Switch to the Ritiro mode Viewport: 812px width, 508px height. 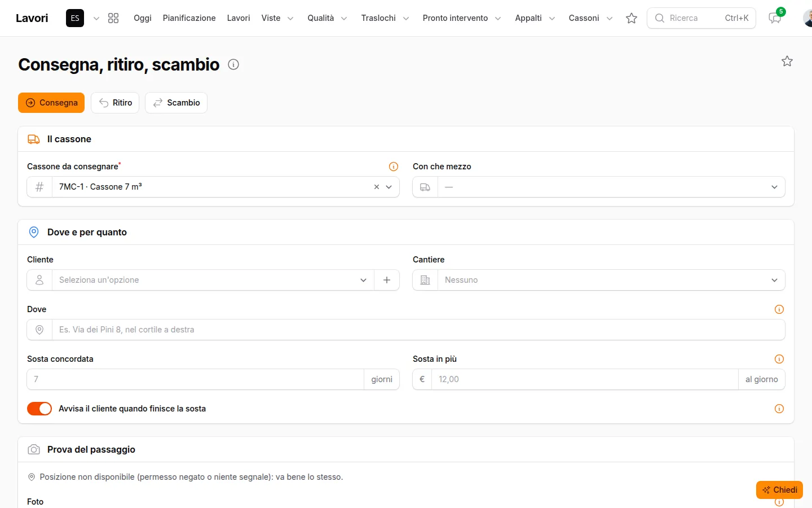[115, 103]
